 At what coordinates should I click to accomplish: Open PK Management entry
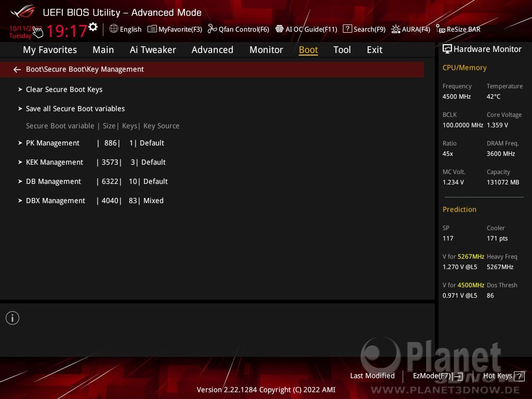[x=52, y=143]
